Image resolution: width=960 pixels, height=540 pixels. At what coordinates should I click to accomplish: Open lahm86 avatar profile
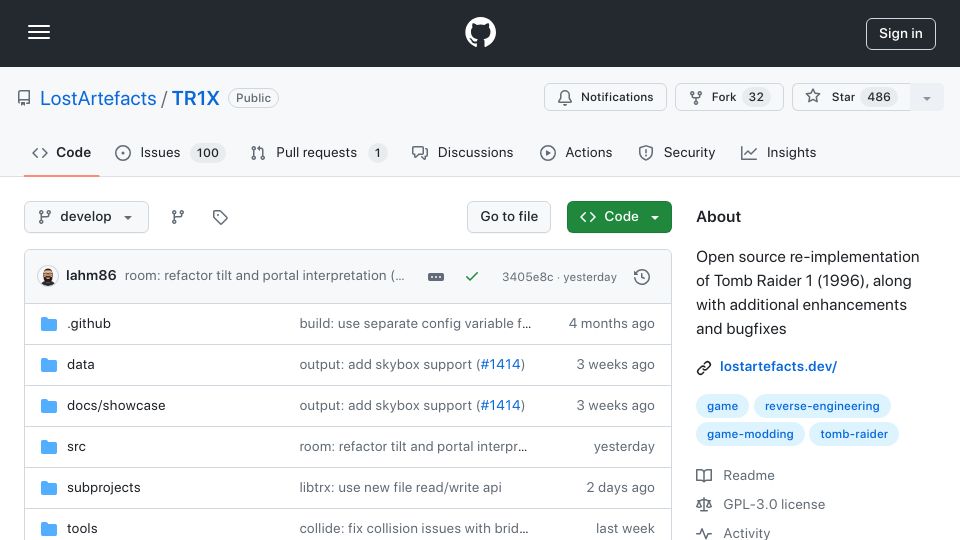[x=48, y=276]
